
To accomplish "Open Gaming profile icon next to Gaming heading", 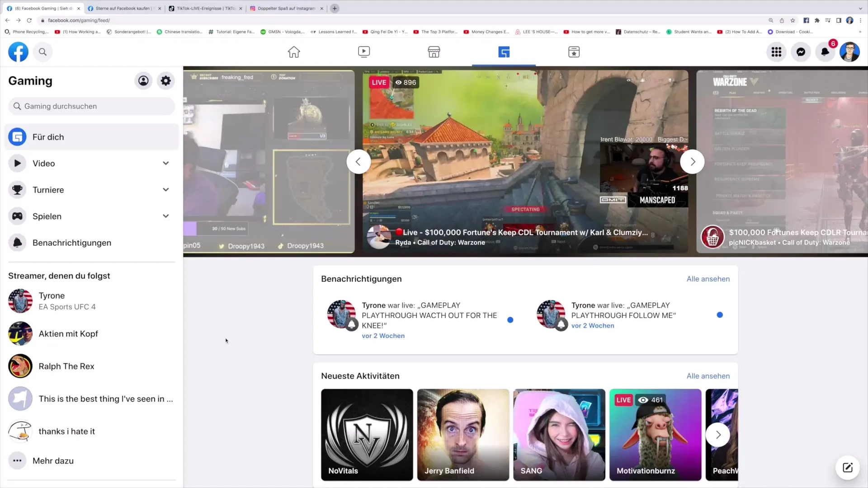I will (x=143, y=81).
